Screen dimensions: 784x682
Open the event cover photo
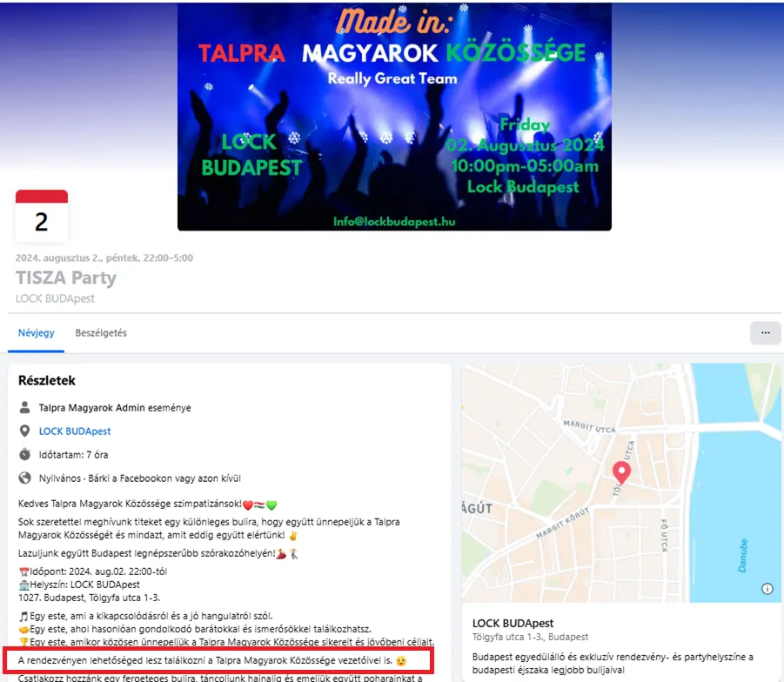coord(394,117)
